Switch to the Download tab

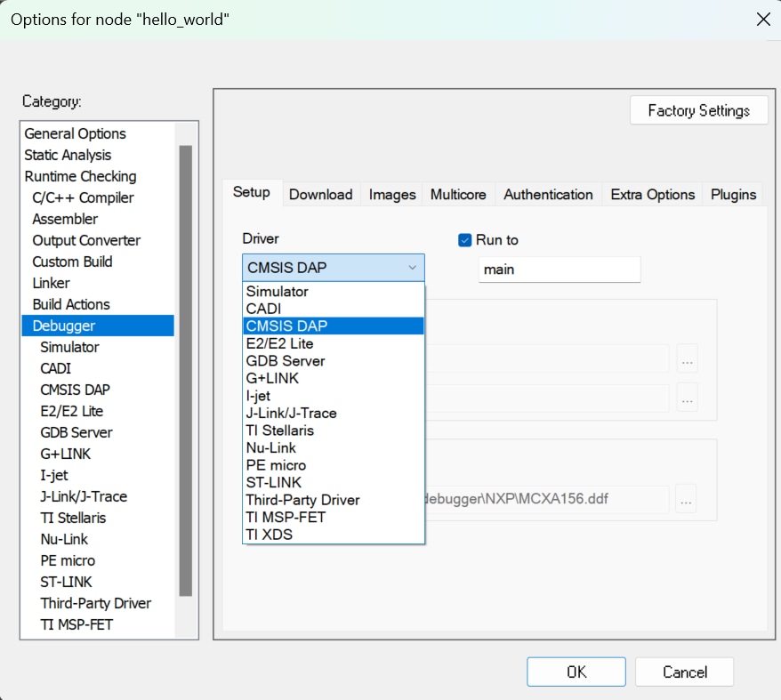pyautogui.click(x=320, y=195)
